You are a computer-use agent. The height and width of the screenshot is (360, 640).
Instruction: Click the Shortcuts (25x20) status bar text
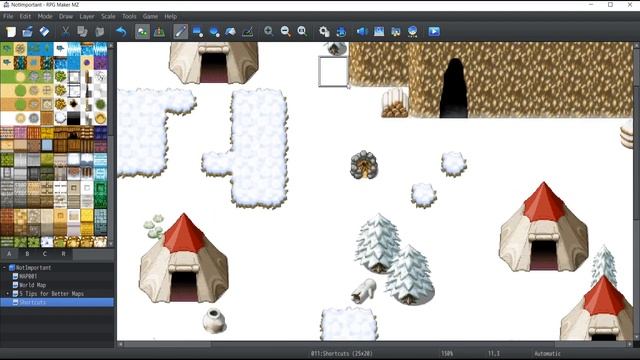click(341, 353)
